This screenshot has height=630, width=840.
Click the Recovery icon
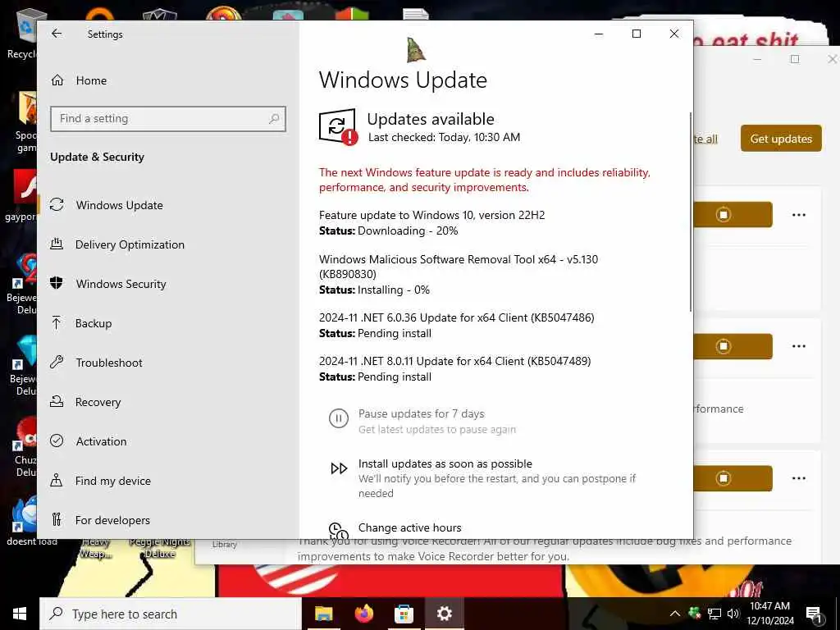(x=57, y=401)
